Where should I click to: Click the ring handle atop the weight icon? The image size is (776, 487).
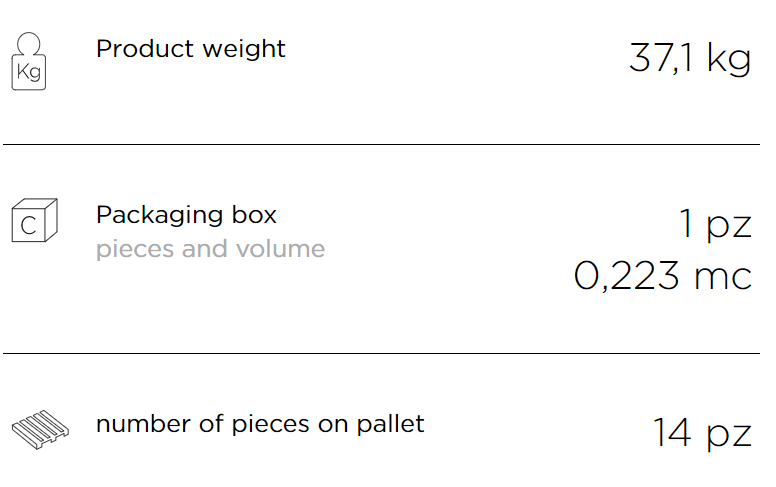click(x=29, y=44)
